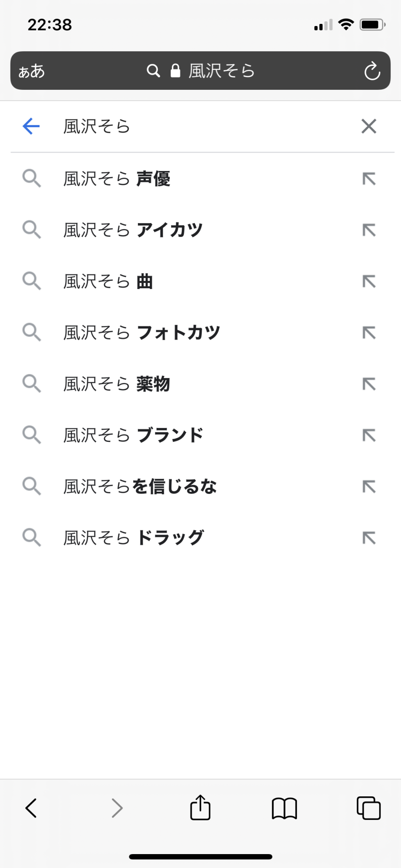Select the 風沢そら 声優 suggestion
The height and width of the screenshot is (868, 401).
(117, 179)
